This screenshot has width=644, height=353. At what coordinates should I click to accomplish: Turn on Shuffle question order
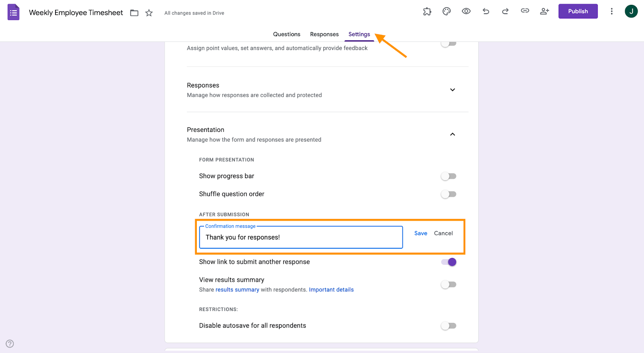(x=448, y=194)
